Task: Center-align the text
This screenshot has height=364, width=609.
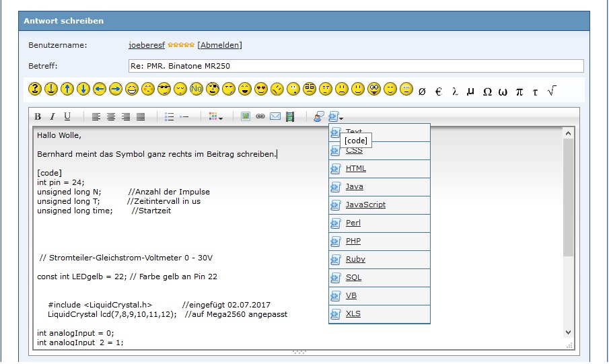Action: click(x=111, y=117)
